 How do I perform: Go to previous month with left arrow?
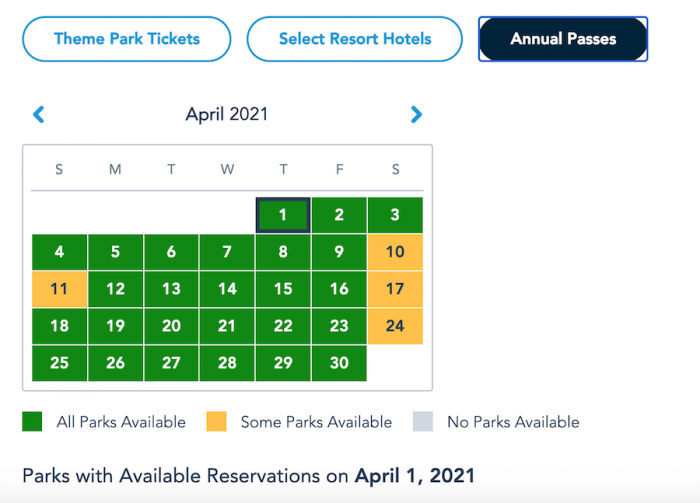pos(39,115)
